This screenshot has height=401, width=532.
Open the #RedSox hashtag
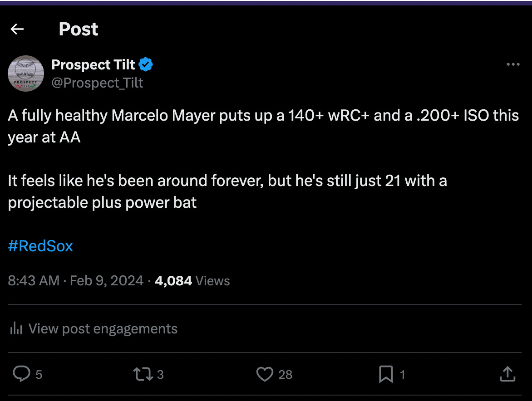40,246
